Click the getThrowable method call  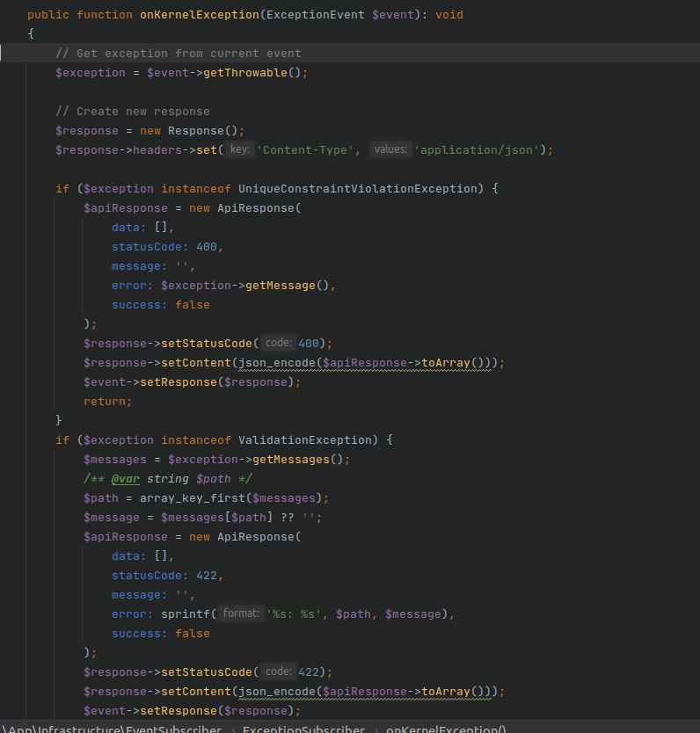(245, 72)
